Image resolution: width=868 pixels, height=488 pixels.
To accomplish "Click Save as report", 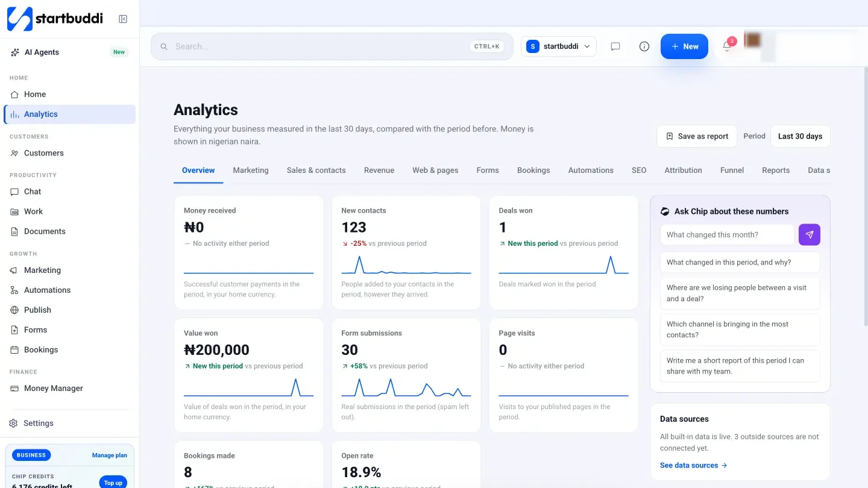I will point(697,136).
